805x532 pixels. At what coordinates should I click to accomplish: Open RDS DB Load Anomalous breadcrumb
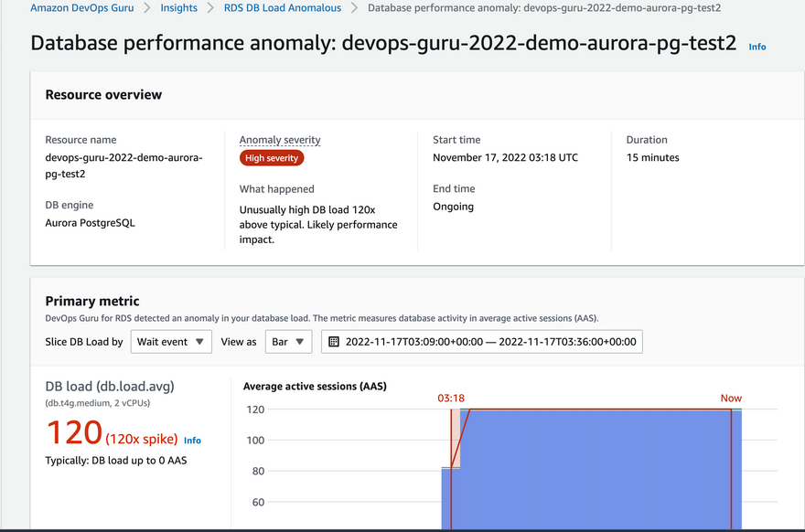(283, 7)
